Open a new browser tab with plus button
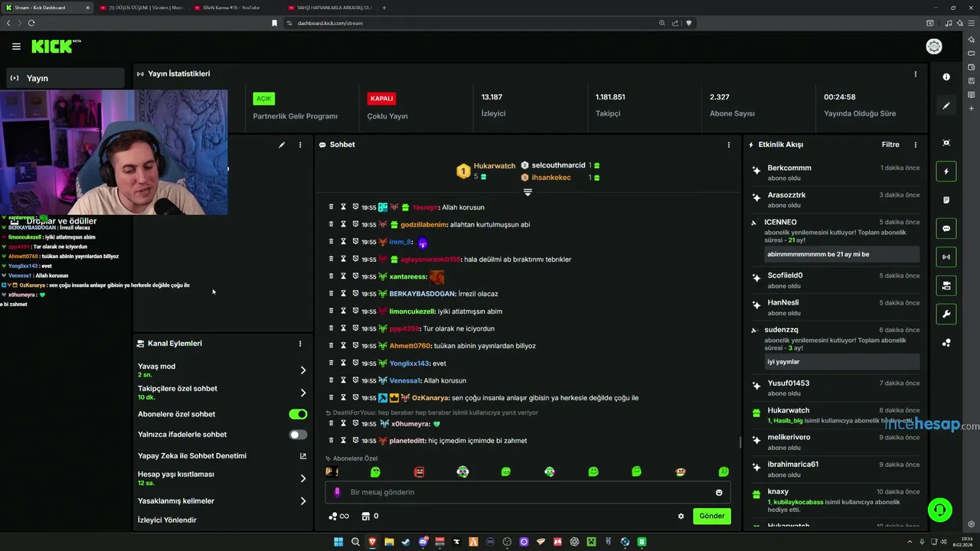 click(384, 8)
